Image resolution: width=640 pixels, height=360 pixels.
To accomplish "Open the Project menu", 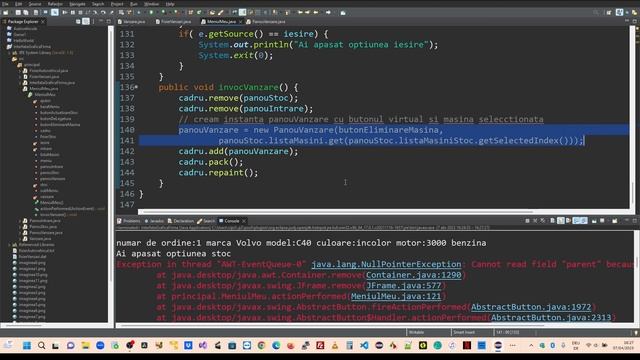I will point(117,4).
